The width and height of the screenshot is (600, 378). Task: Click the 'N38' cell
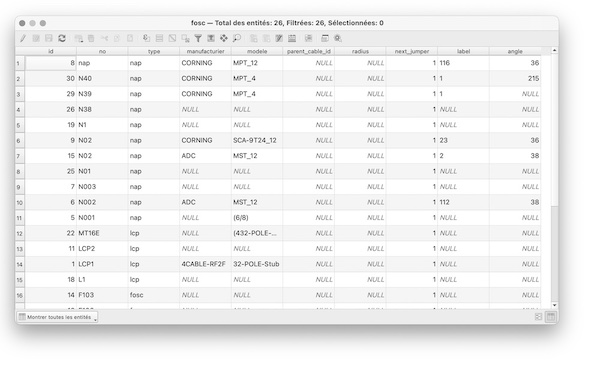[102, 109]
